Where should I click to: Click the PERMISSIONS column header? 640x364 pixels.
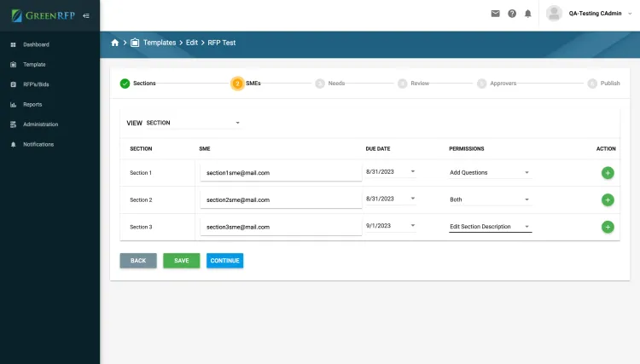click(467, 149)
